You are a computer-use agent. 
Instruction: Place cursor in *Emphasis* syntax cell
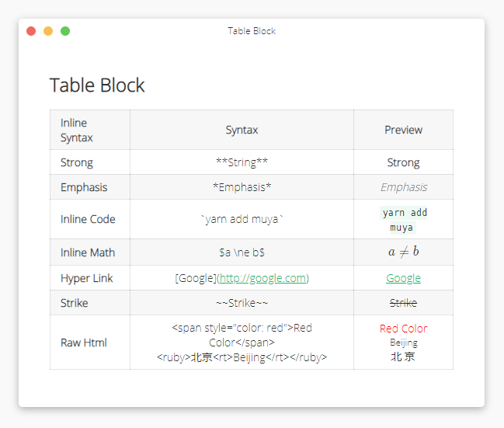tap(242, 187)
